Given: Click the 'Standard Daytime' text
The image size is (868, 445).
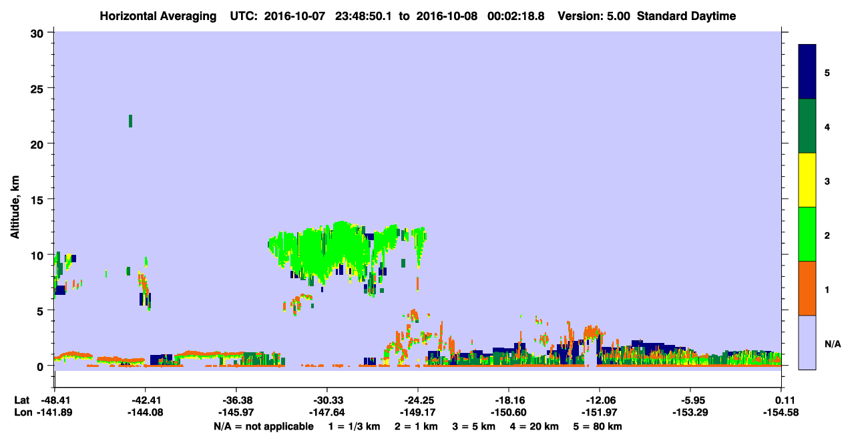Looking at the screenshot, I should pyautogui.click(x=686, y=16).
